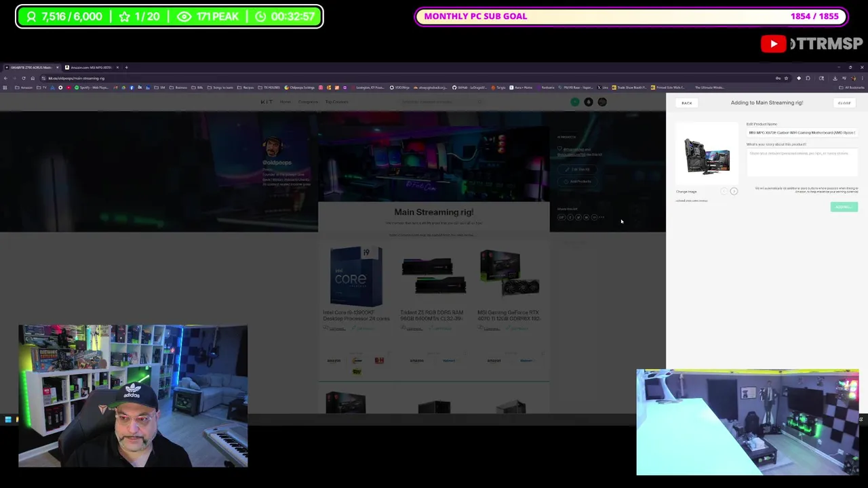868x488 pixels.
Task: Switch to the Amazon.com MSI MPG tab
Action: (x=90, y=67)
